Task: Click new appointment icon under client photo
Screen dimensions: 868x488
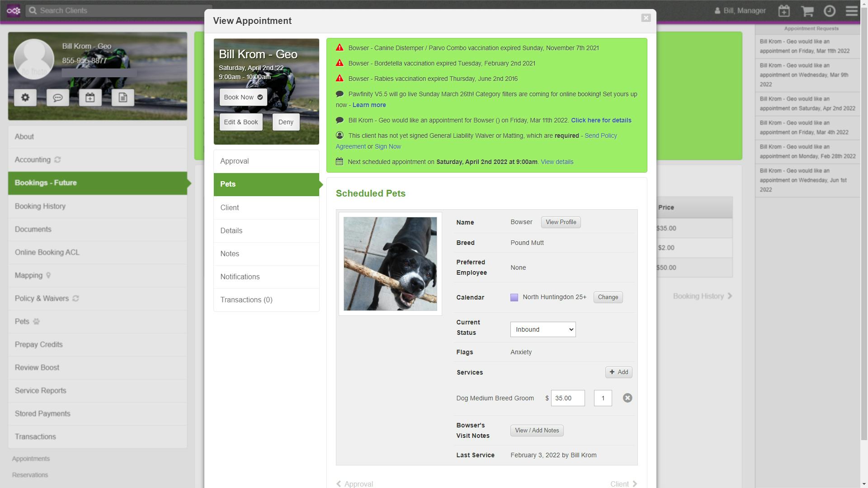Action: tap(90, 98)
